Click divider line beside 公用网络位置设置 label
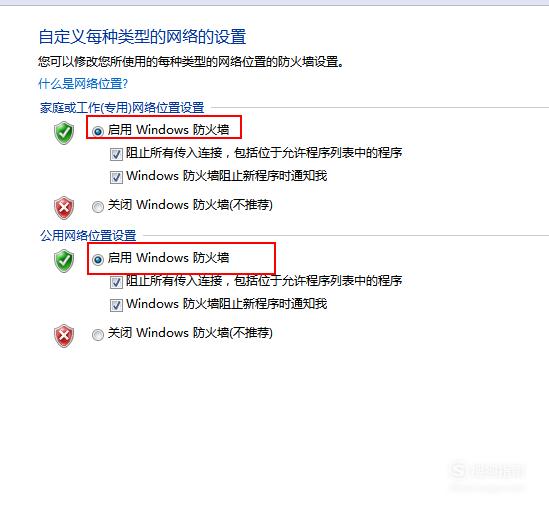The width and height of the screenshot is (549, 517). 346,236
